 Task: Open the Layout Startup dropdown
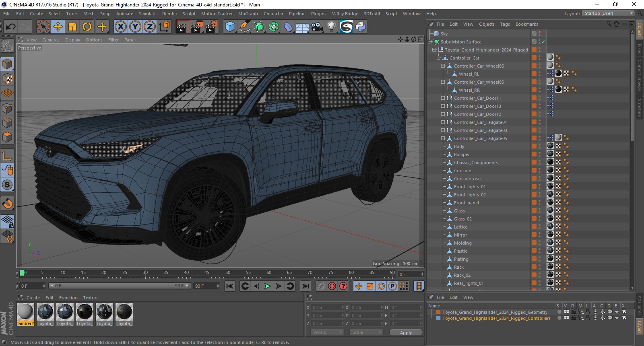click(x=608, y=13)
